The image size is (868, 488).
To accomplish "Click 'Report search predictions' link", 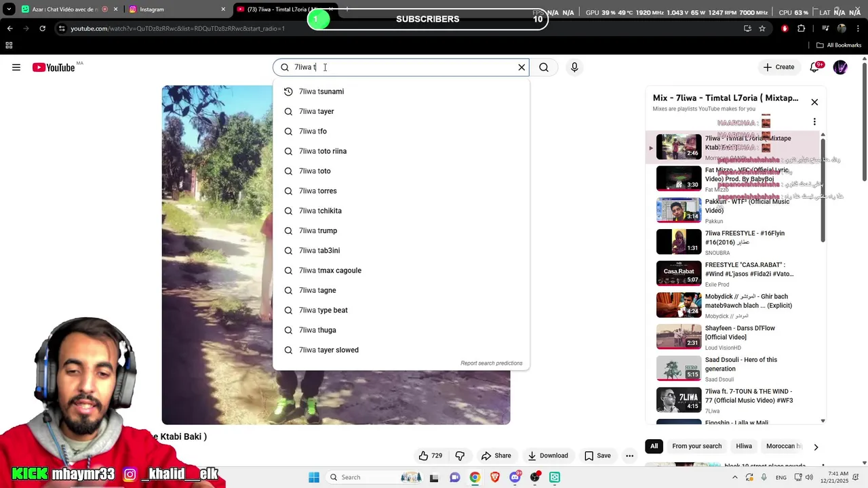I will click(x=492, y=363).
